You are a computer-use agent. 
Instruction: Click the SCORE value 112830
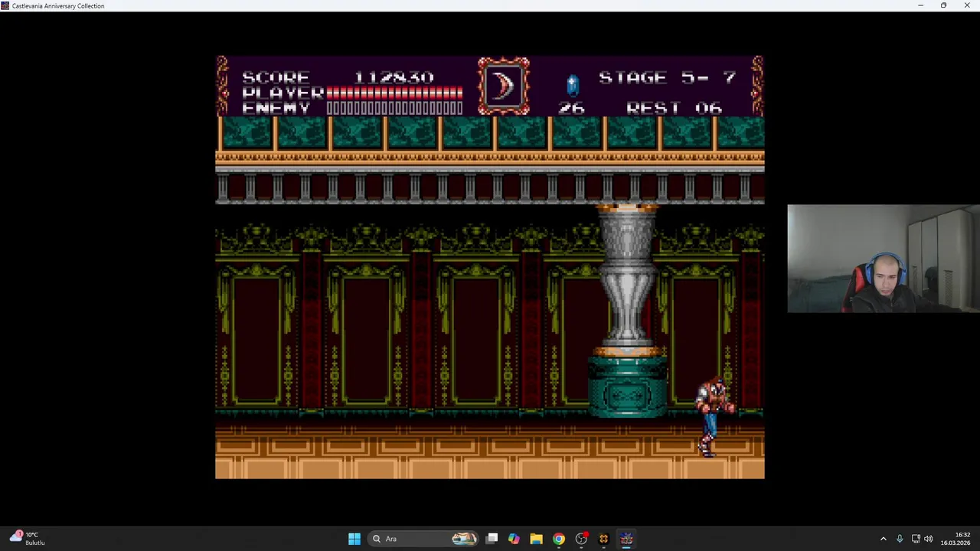pyautogui.click(x=394, y=77)
